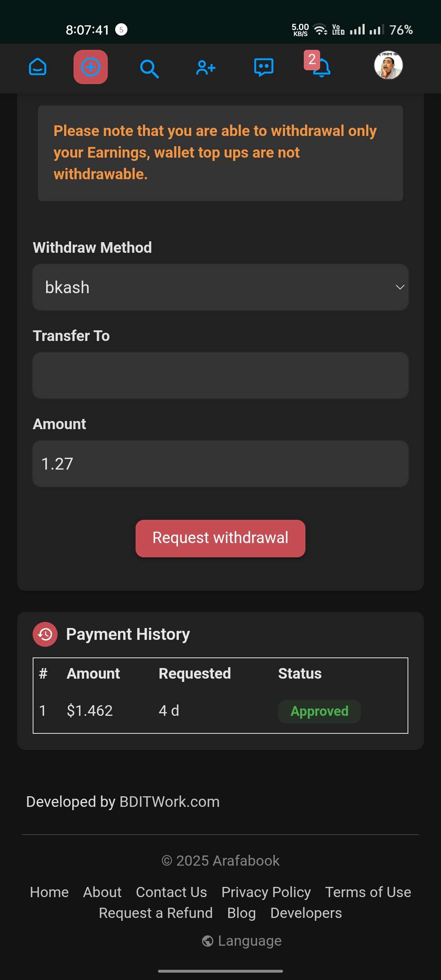Click the Payment History clock icon
Viewport: 441px width, 980px height.
point(45,634)
